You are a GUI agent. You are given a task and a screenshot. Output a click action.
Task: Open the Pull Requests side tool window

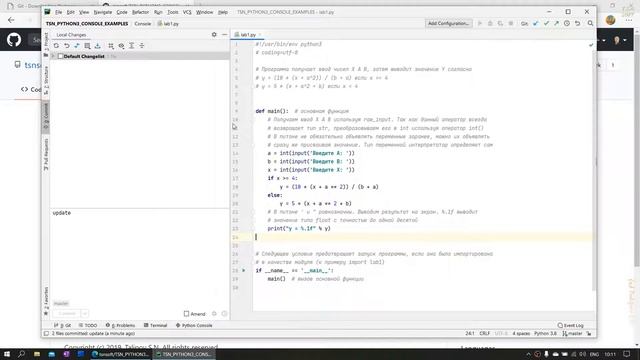[x=46, y=154]
